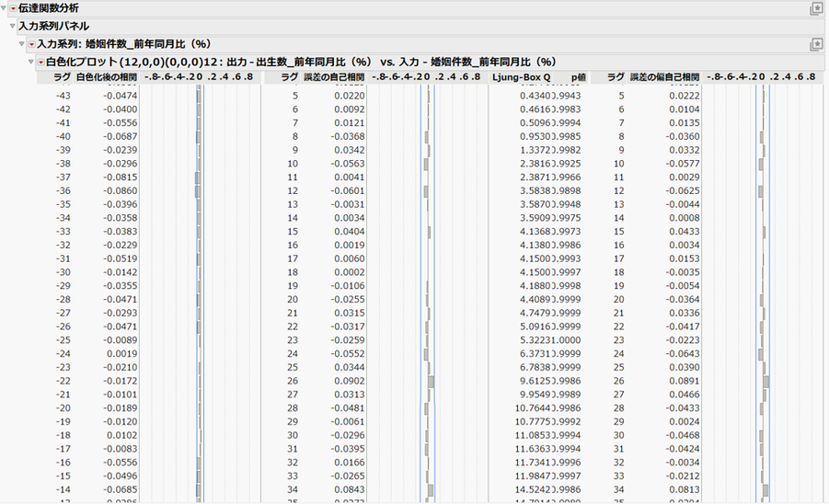Select the 入力系列パネル title text

[53, 26]
